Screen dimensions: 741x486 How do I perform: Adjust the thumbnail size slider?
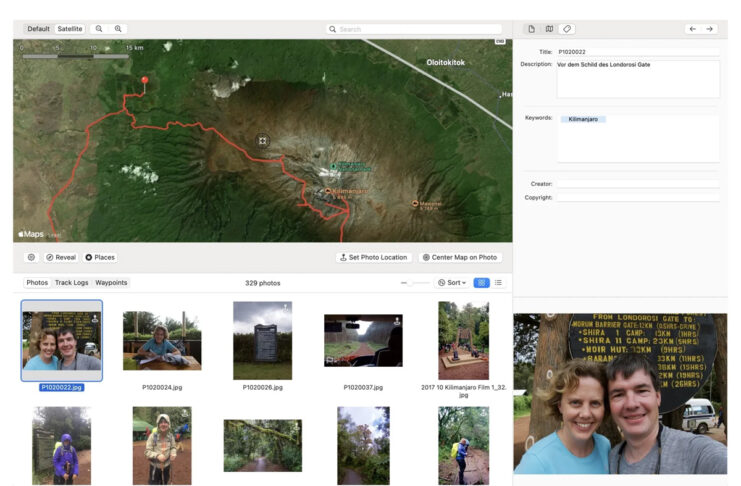pos(415,283)
